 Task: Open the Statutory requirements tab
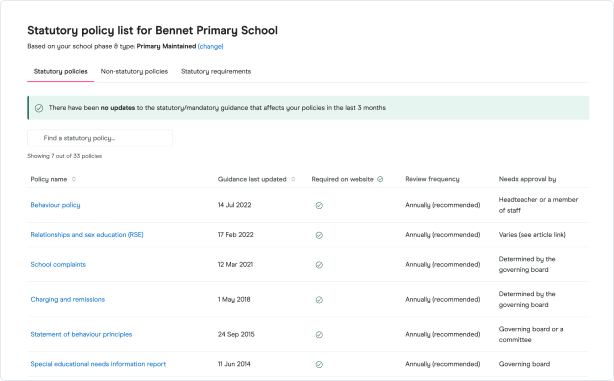pyautogui.click(x=216, y=72)
